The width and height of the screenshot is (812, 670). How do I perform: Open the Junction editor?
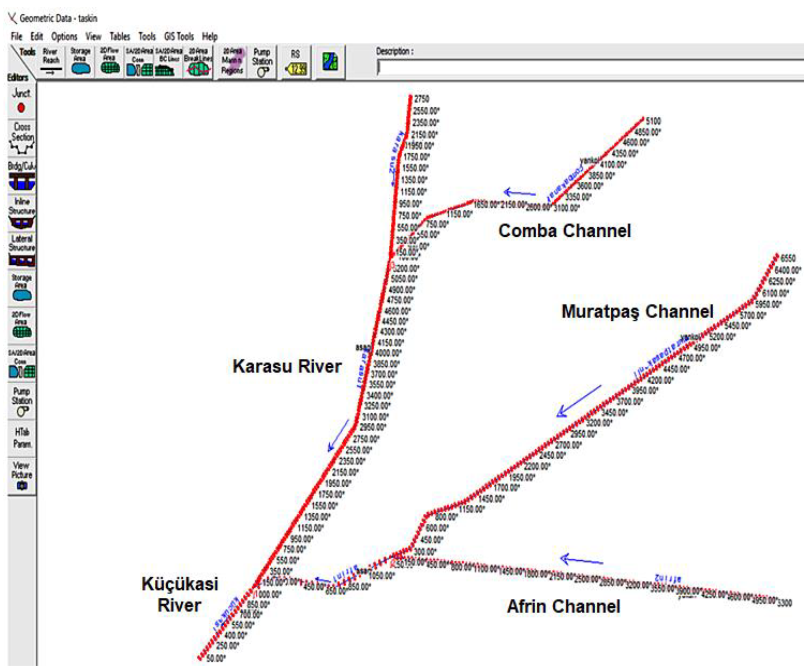[x=22, y=101]
